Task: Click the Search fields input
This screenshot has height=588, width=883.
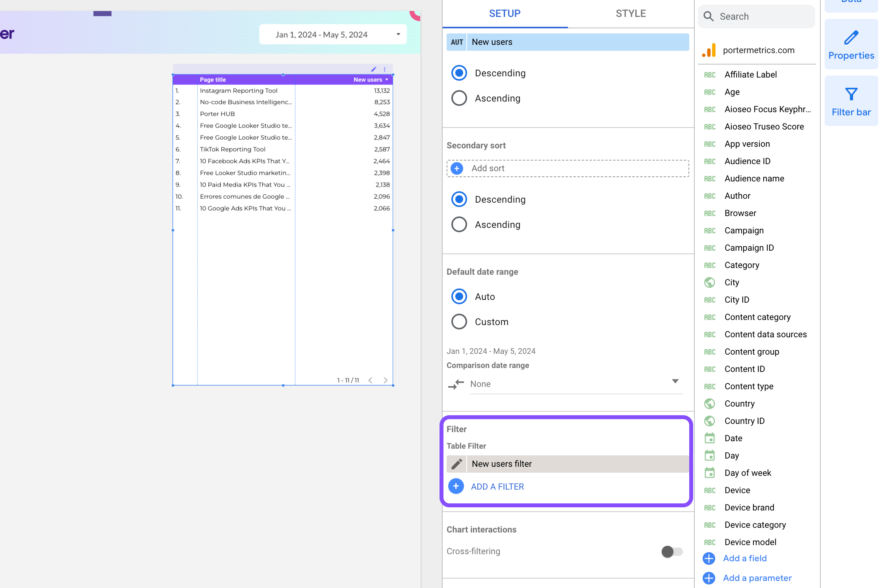Action: [x=757, y=17]
